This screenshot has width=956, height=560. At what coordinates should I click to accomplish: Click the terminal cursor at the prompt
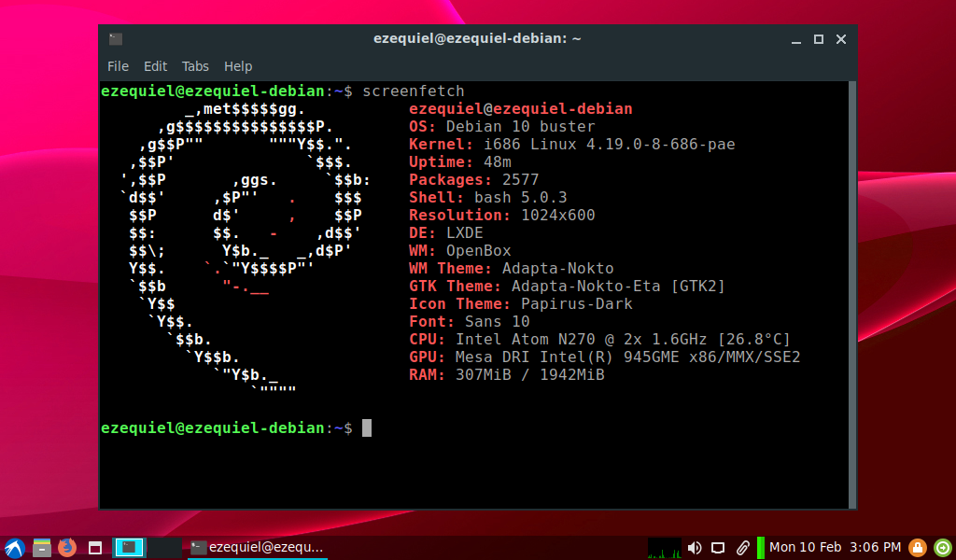[366, 427]
